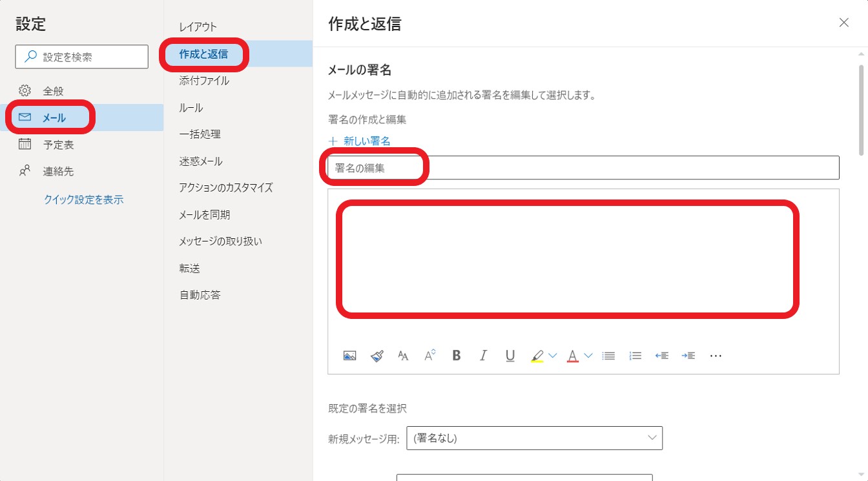This screenshot has height=481, width=868.
Task: Open the 添付ファイル settings section
Action: point(204,81)
